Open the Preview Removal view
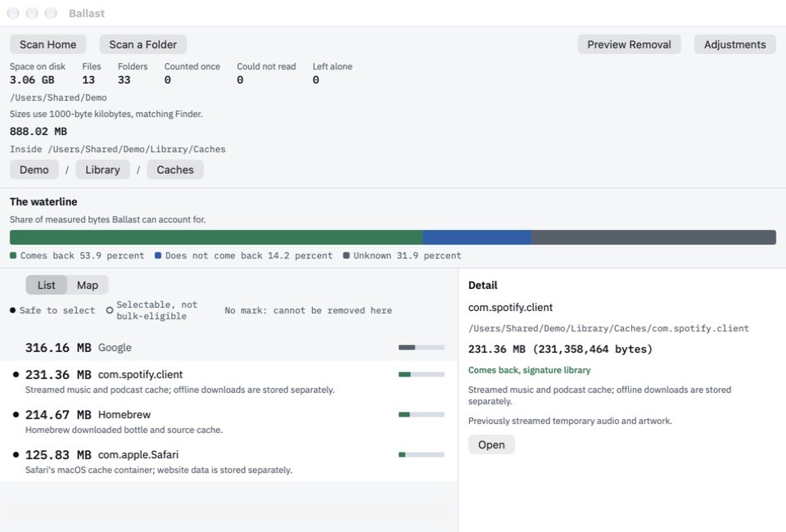 629,44
